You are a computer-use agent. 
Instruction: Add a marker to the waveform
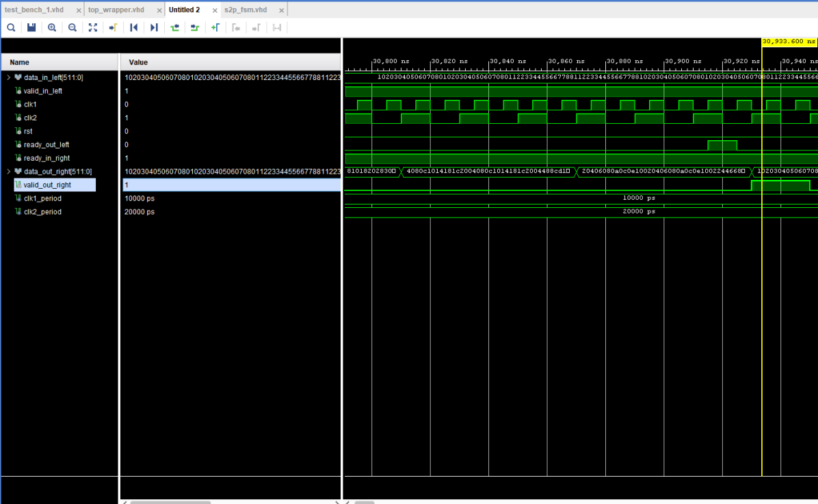point(215,27)
